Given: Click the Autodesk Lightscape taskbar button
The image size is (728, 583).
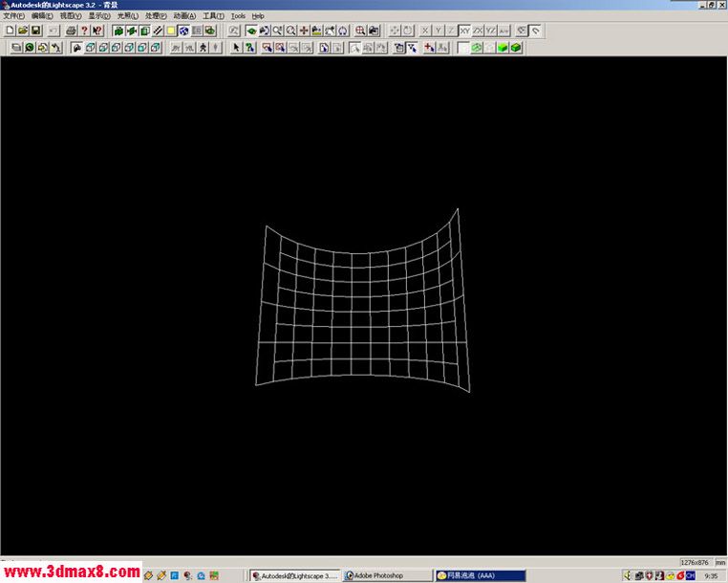Looking at the screenshot, I should 295,575.
